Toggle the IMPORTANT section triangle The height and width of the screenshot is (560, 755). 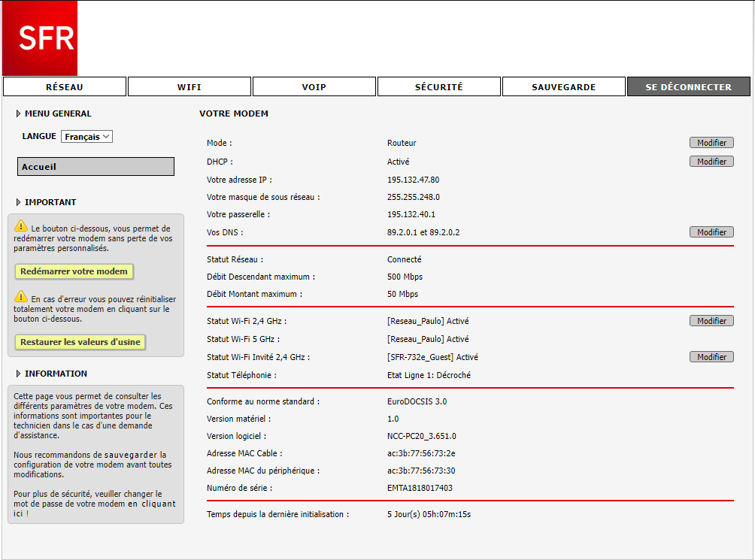[x=18, y=203]
